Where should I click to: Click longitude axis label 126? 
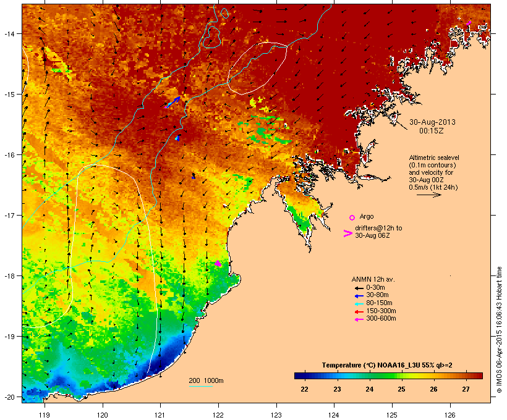[x=449, y=415]
